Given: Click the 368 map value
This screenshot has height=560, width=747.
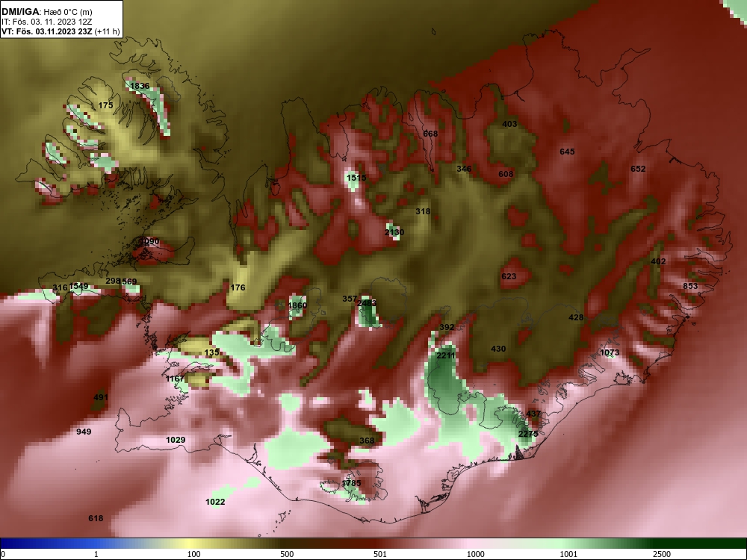Looking at the screenshot, I should click(x=367, y=441).
